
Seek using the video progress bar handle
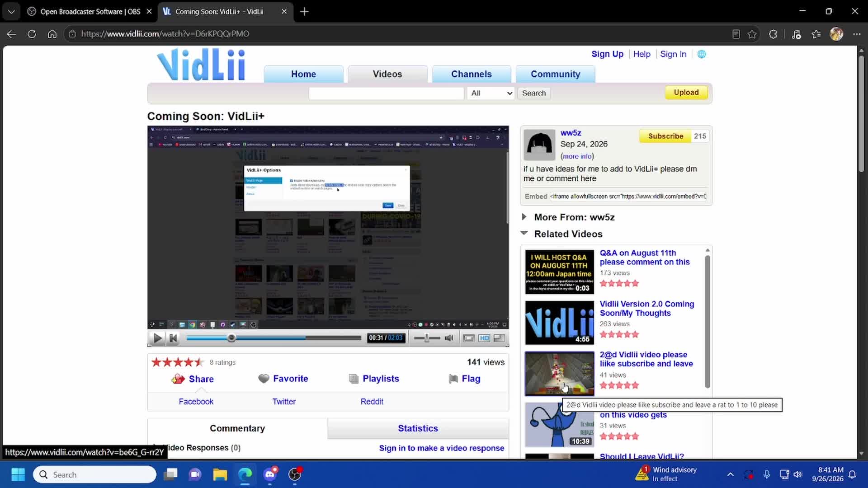[231, 338]
